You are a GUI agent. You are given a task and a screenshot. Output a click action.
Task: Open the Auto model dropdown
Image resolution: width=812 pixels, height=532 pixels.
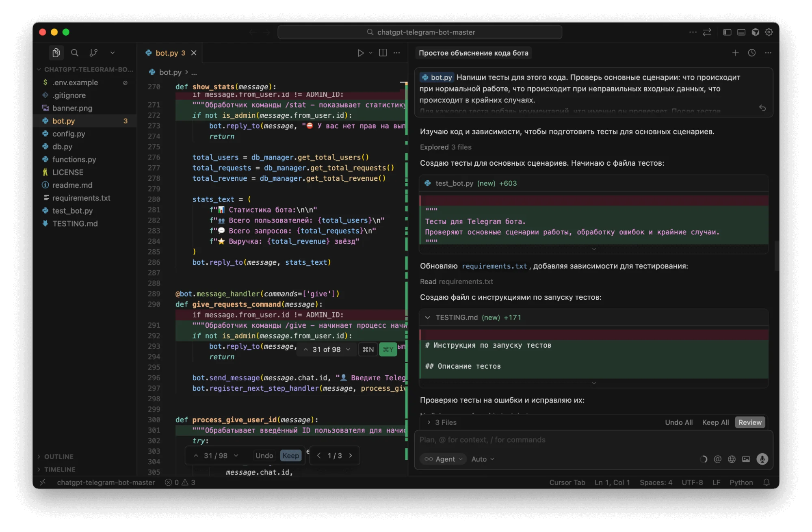483,459
